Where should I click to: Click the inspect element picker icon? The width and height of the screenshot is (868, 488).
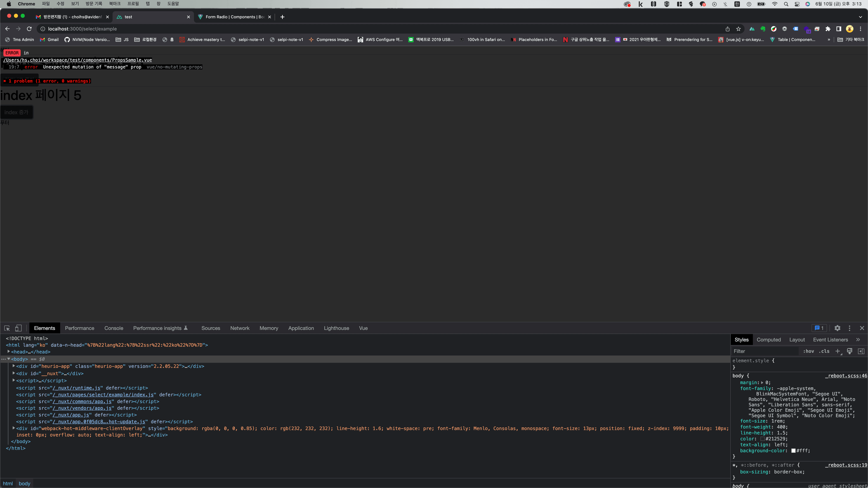[x=7, y=328]
